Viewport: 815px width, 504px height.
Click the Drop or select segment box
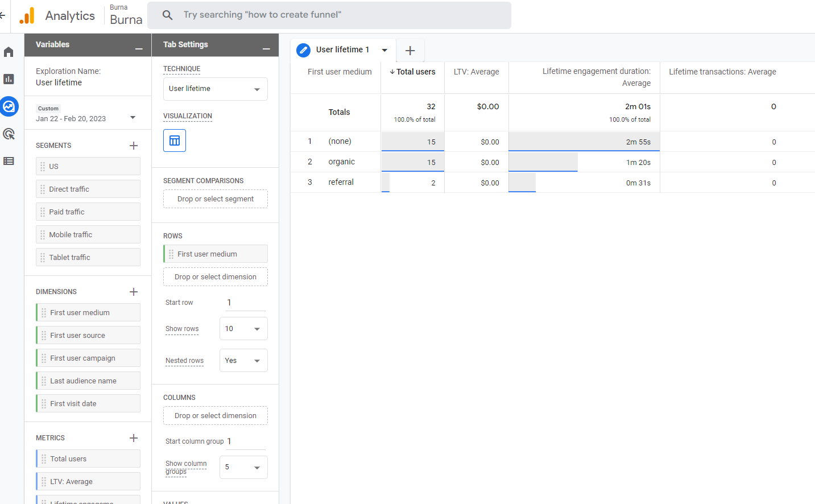pos(215,199)
